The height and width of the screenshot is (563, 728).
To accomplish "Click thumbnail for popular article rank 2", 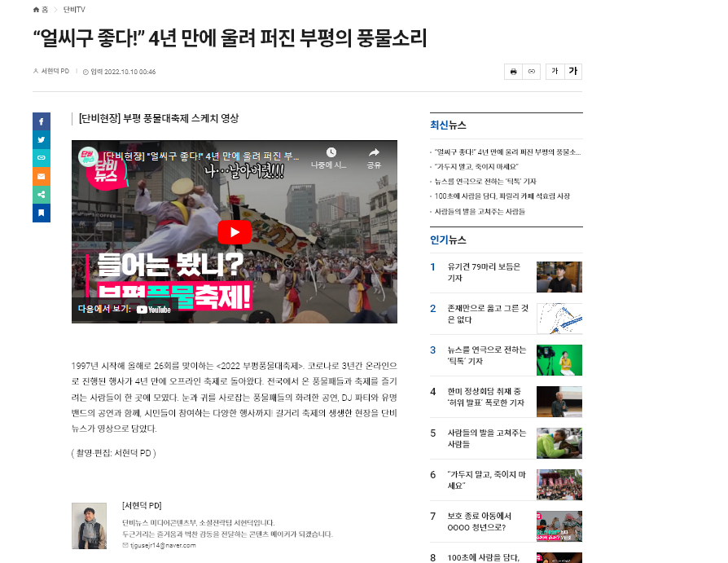I will point(559,319).
